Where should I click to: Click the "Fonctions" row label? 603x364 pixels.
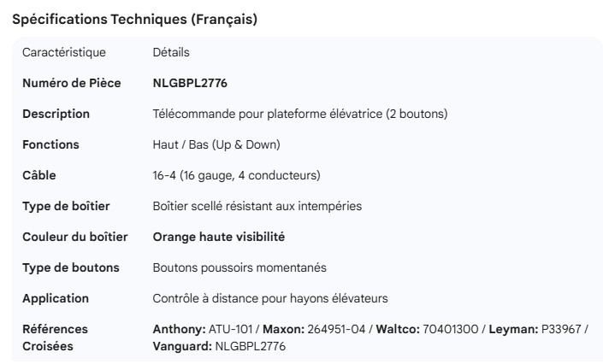click(x=50, y=145)
